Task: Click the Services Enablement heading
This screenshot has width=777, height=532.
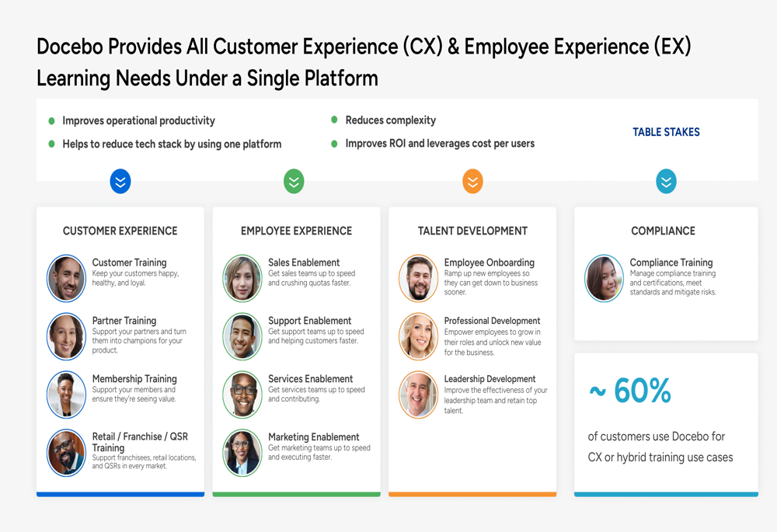Action: pos(311,379)
